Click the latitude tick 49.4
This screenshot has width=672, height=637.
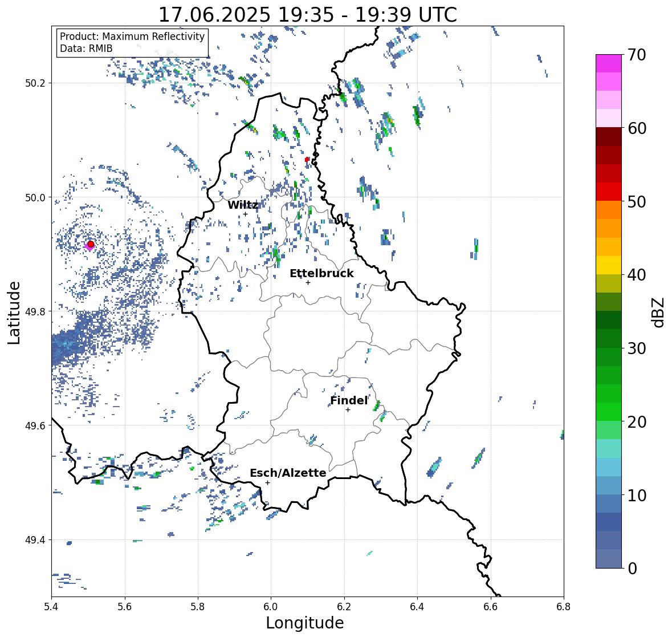[x=35, y=539]
